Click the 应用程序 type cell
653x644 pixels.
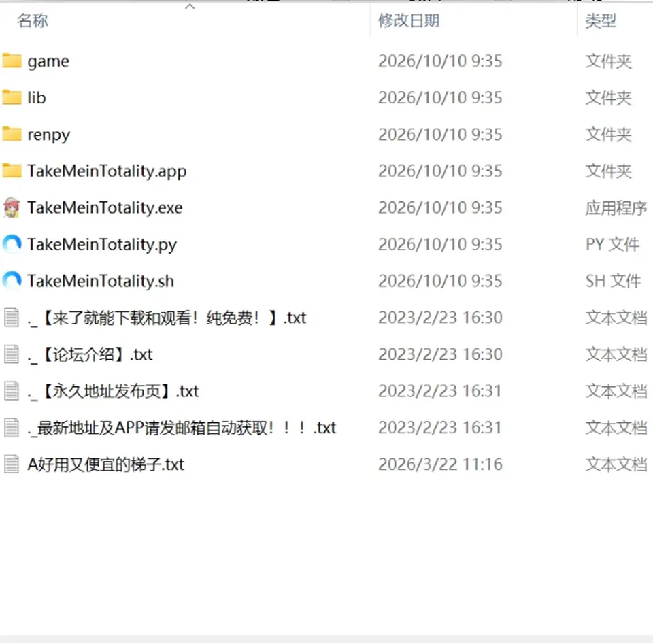click(616, 207)
